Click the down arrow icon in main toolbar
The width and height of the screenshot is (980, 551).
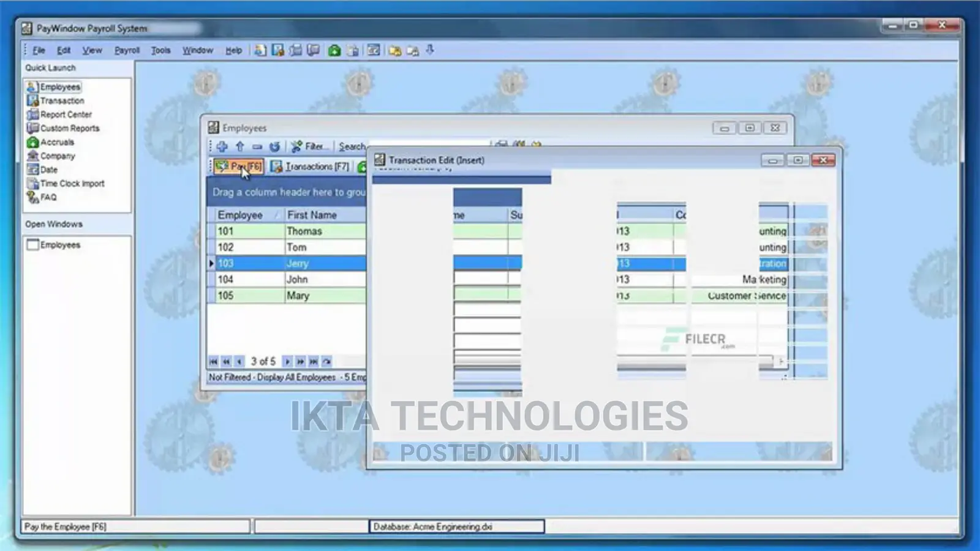[430, 50]
